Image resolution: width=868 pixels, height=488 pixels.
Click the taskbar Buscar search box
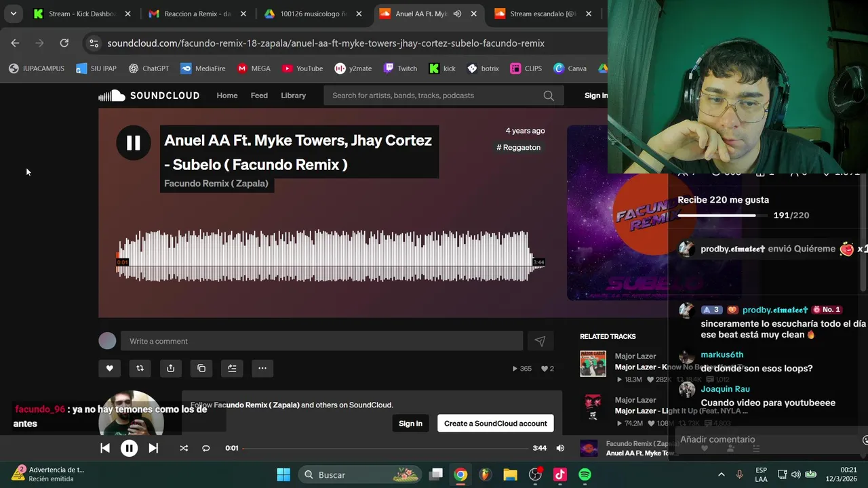[361, 474]
